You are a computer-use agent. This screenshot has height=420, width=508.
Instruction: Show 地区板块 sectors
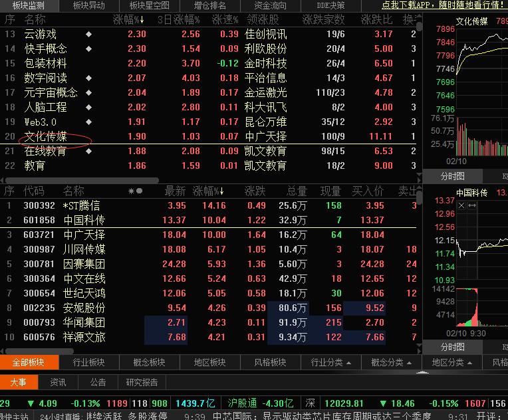coord(210,362)
